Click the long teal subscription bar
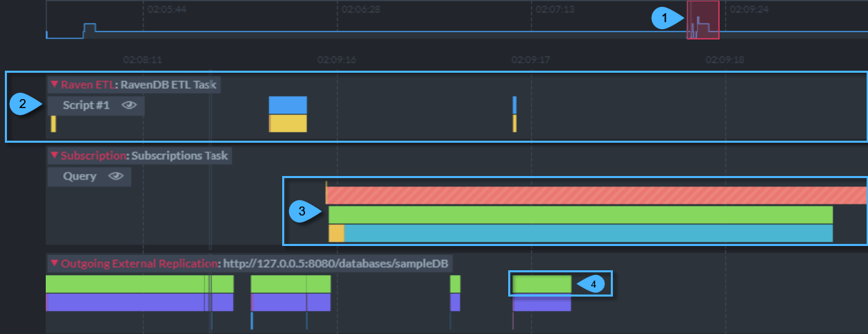The width and height of the screenshot is (868, 334). pos(588,234)
